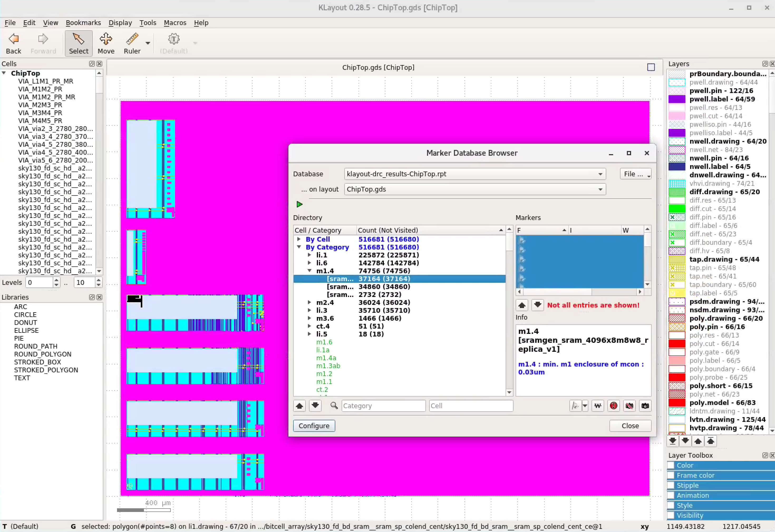
Task: Undock the Libraries panel
Action: pyautogui.click(x=92, y=297)
